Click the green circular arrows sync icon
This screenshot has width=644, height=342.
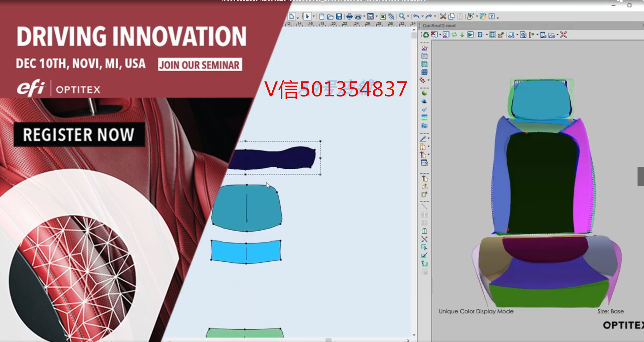[454, 35]
